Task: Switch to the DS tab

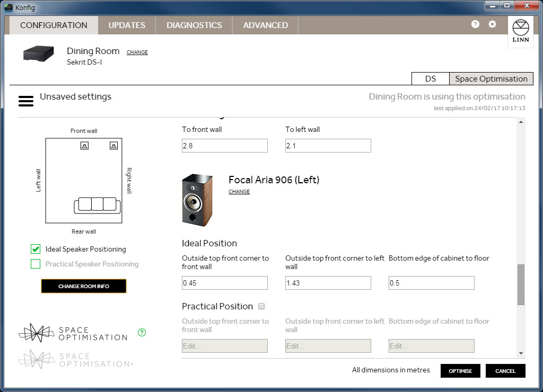Action: point(431,78)
